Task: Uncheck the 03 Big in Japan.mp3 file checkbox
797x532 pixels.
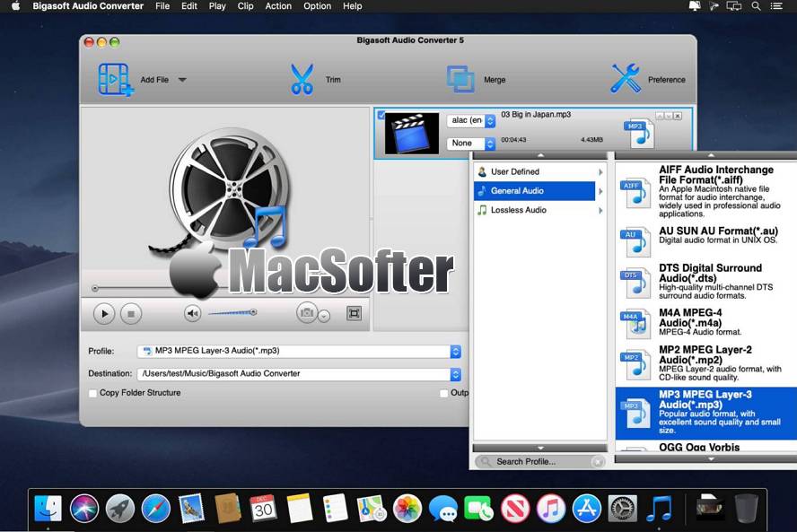Action: point(381,116)
